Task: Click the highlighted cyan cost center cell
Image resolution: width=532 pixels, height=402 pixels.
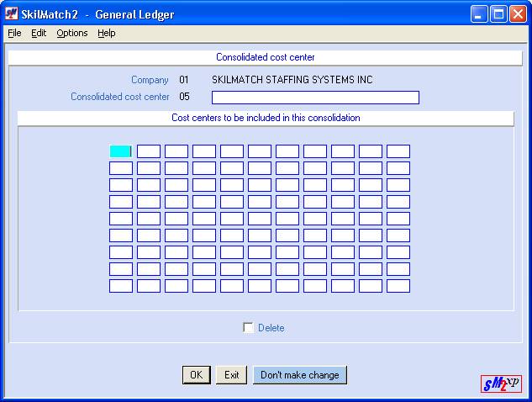Action: pyautogui.click(x=121, y=151)
